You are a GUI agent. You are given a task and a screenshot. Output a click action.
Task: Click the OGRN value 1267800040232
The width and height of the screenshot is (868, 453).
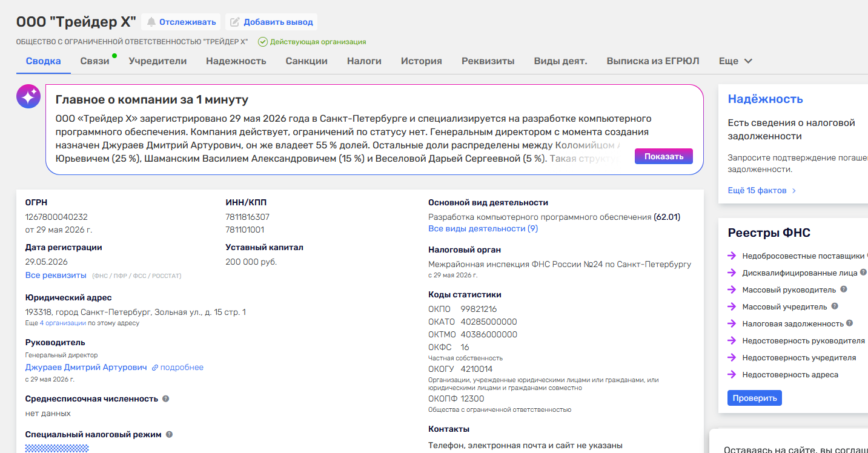pyautogui.click(x=56, y=217)
